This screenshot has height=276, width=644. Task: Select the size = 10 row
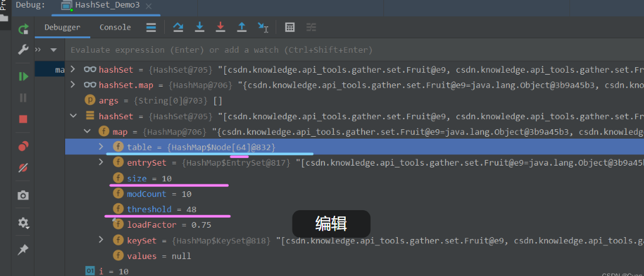pyautogui.click(x=355, y=179)
